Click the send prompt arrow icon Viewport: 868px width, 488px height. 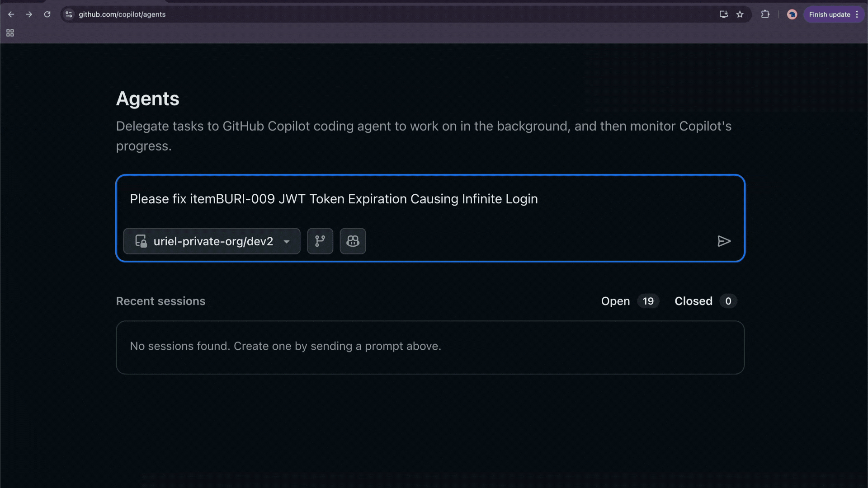click(724, 241)
